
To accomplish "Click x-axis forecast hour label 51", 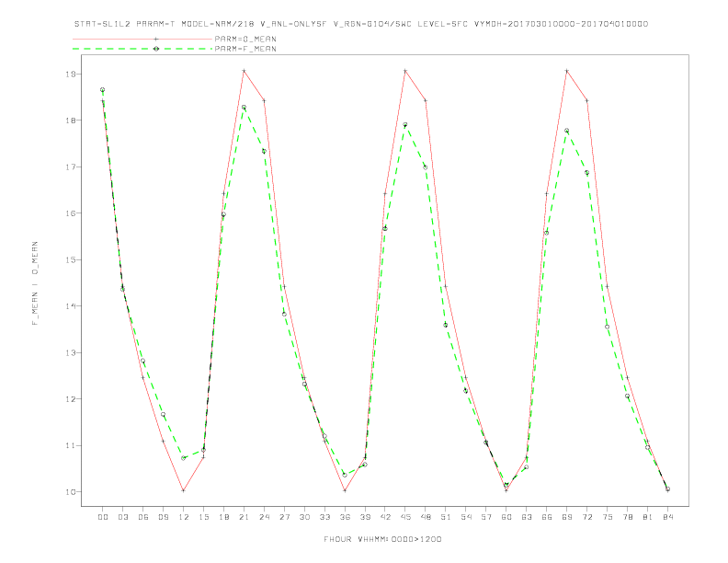I will [x=446, y=517].
